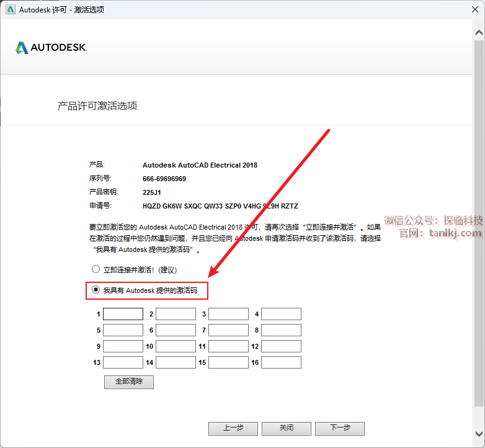Click activation code field 8

[x=281, y=330]
